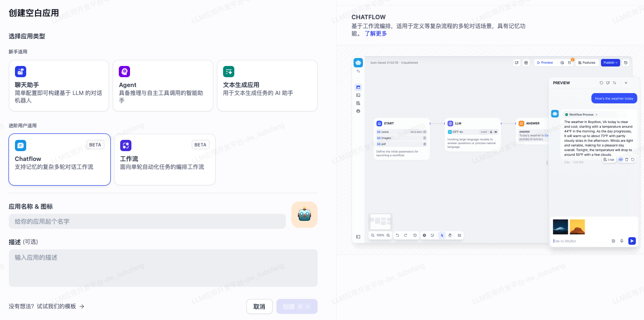Open Logs for the bot response
Image resolution: width=644 pixels, height=320 pixels.
pos(609,160)
